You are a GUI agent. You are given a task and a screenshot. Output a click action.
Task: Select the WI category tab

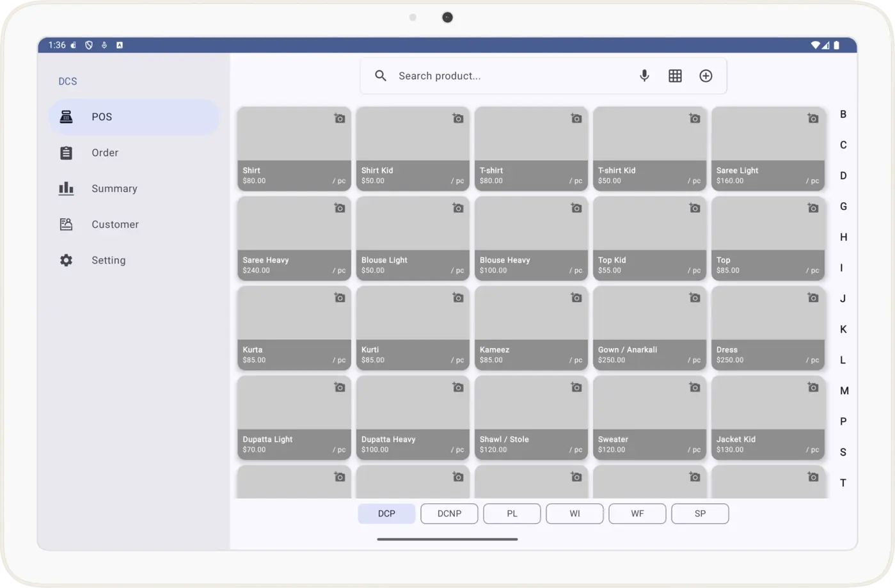coord(574,513)
